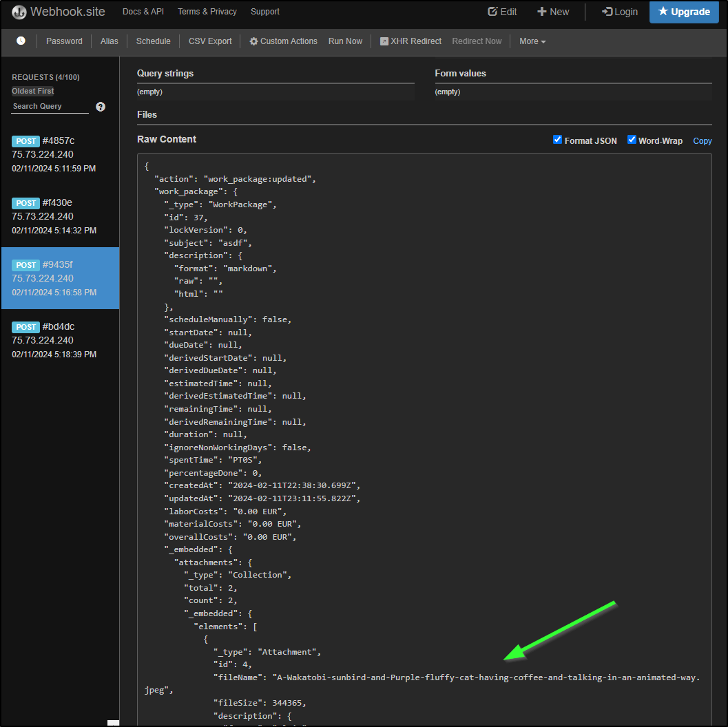The height and width of the screenshot is (727, 728).
Task: Click the Edit button in the header
Action: [502, 12]
